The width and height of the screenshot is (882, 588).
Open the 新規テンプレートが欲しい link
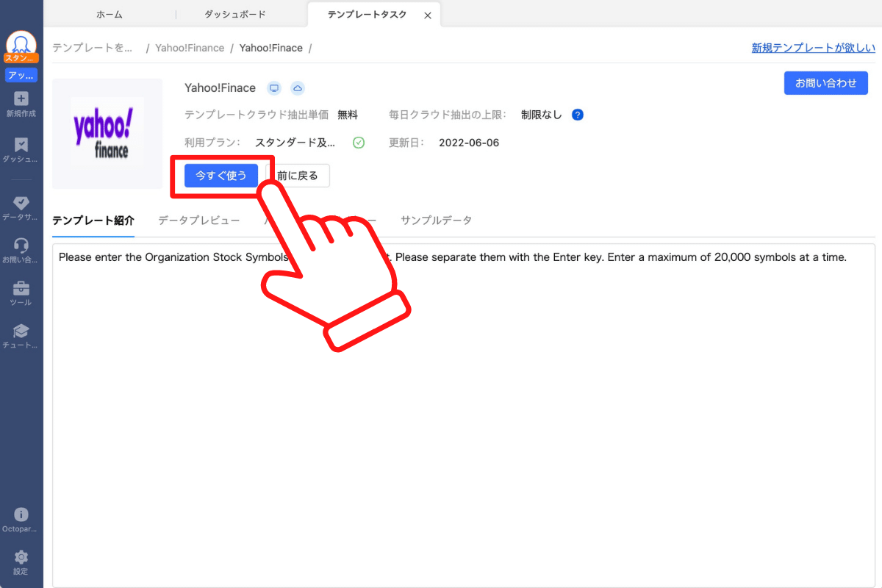(813, 47)
